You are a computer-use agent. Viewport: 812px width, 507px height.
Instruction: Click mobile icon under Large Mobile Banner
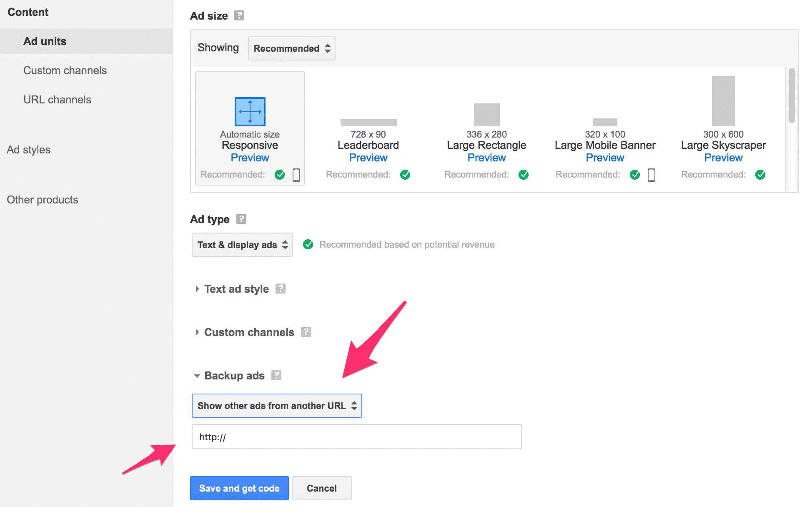[x=652, y=175]
